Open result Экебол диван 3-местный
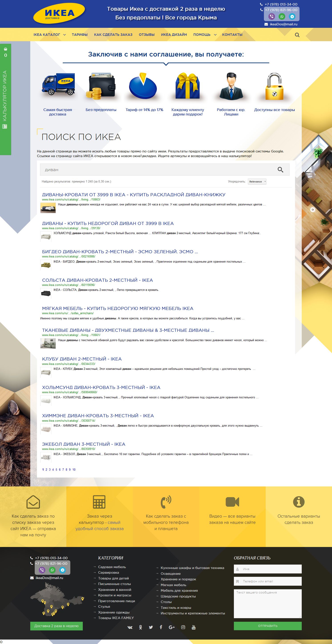The height and width of the screenshot is (644, 332). click(83, 444)
